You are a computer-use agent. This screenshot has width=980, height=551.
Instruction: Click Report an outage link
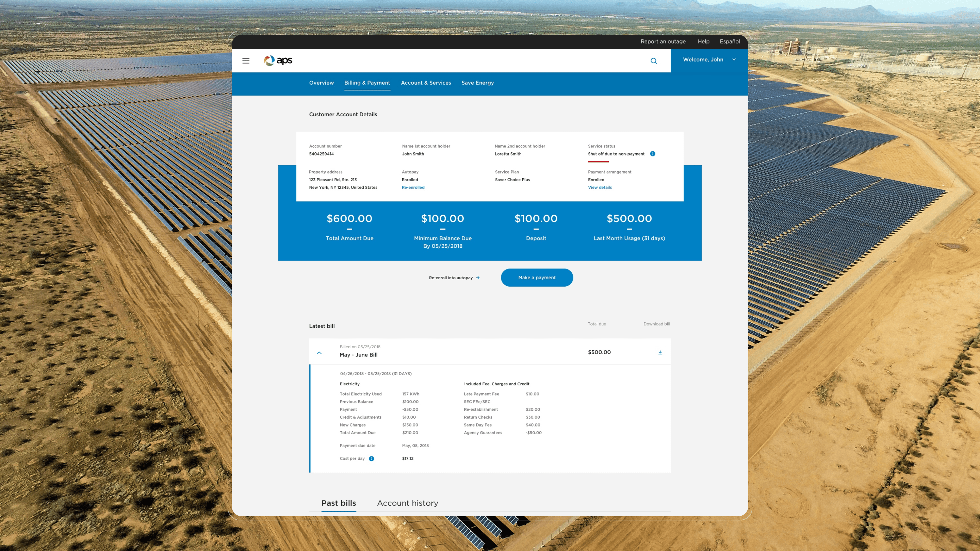point(663,41)
